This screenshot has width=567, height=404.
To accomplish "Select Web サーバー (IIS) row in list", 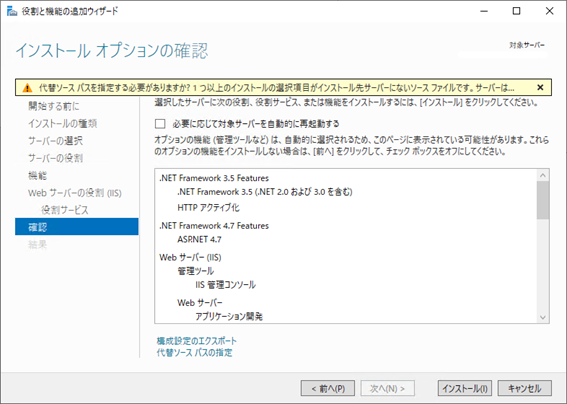I will tap(190, 257).
